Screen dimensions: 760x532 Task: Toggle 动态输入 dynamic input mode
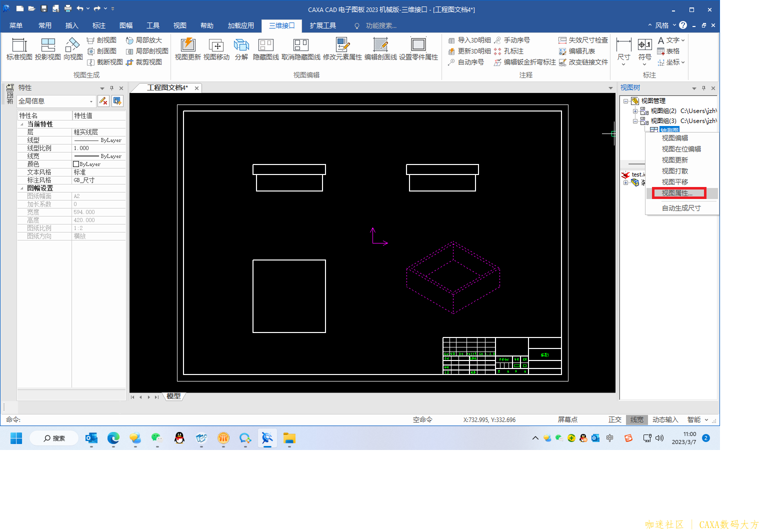pyautogui.click(x=665, y=419)
